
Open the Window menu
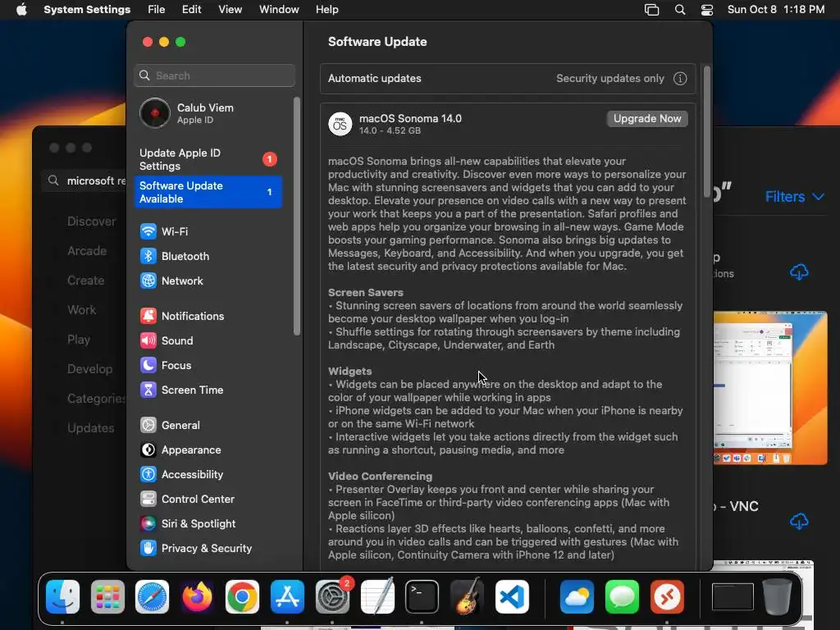[279, 10]
